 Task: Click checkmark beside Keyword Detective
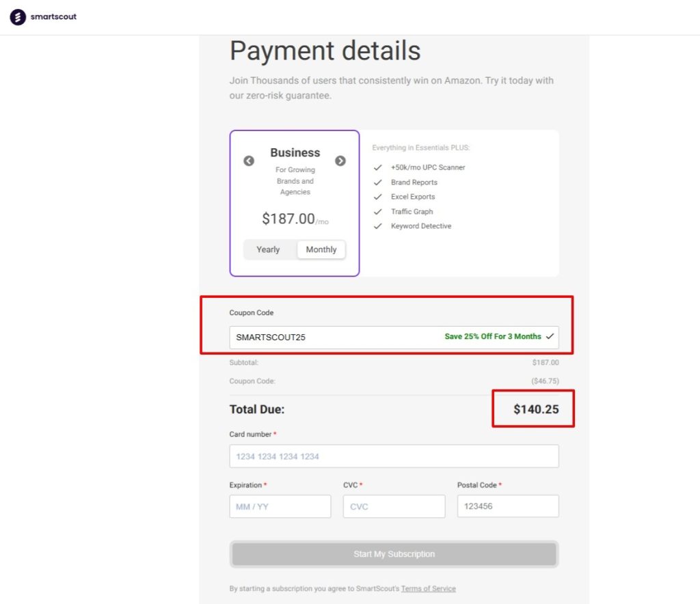pyautogui.click(x=378, y=226)
